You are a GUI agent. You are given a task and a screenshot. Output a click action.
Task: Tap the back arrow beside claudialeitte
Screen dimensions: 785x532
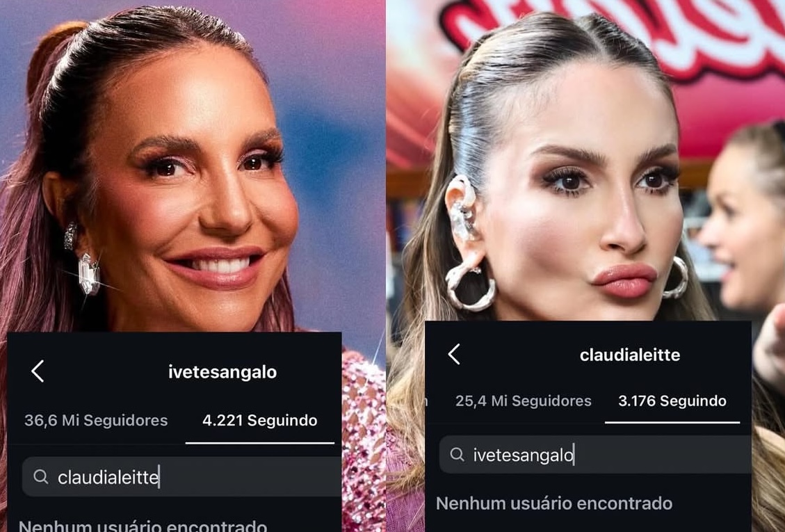tap(453, 354)
